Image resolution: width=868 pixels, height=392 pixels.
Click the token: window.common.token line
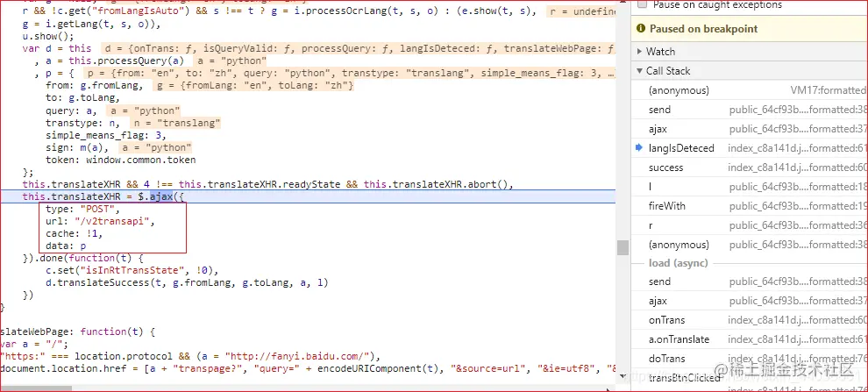(x=121, y=160)
